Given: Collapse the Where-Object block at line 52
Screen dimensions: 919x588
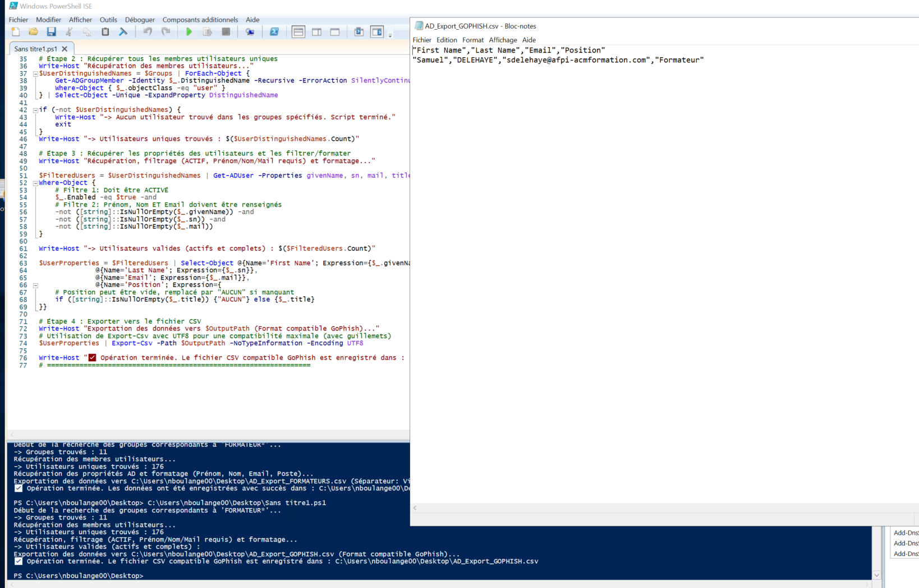Looking at the screenshot, I should [35, 183].
